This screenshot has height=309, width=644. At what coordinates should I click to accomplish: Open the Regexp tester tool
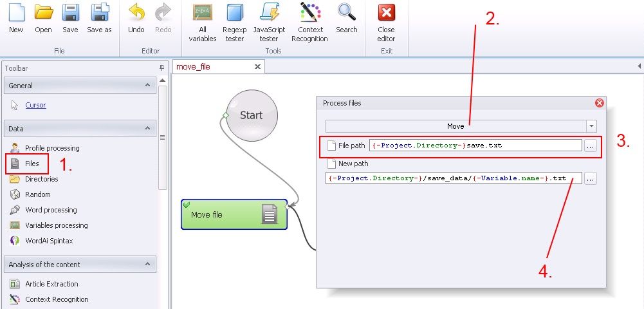point(234,14)
